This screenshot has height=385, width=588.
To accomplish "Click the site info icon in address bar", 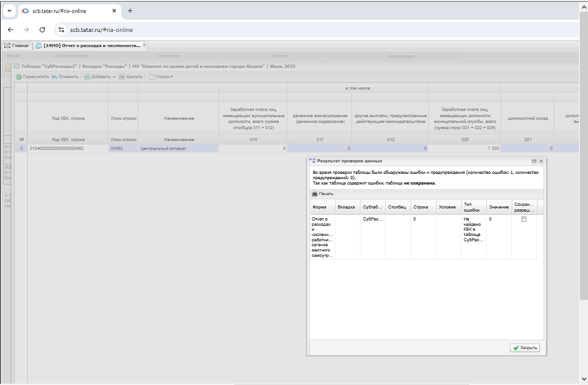I will click(x=61, y=30).
